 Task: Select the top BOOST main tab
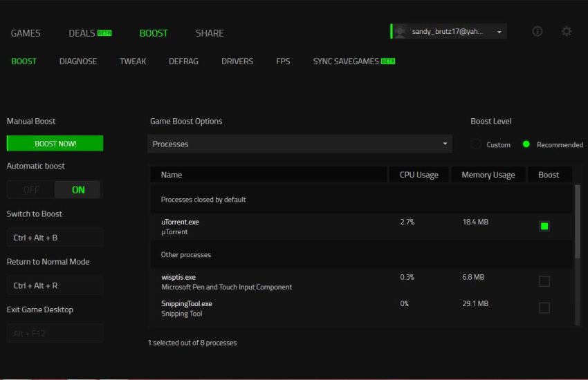[x=154, y=33]
